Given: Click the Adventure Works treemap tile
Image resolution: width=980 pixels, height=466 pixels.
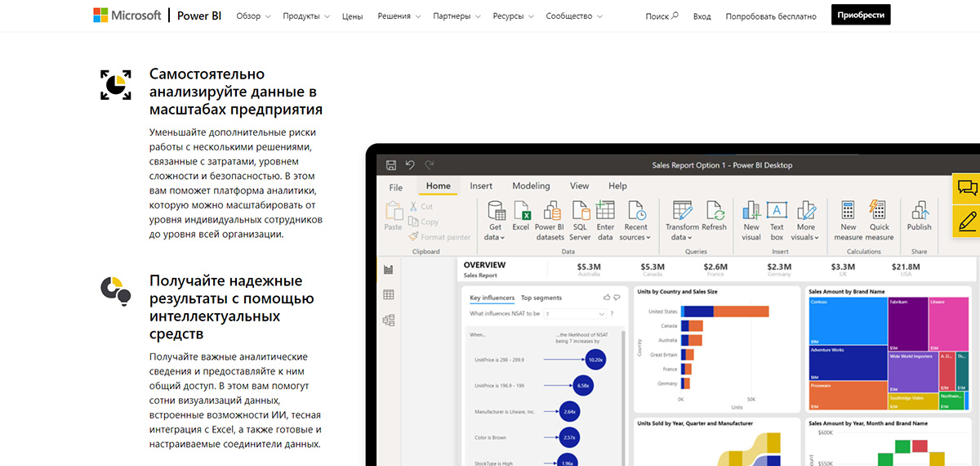Looking at the screenshot, I should [x=847, y=364].
